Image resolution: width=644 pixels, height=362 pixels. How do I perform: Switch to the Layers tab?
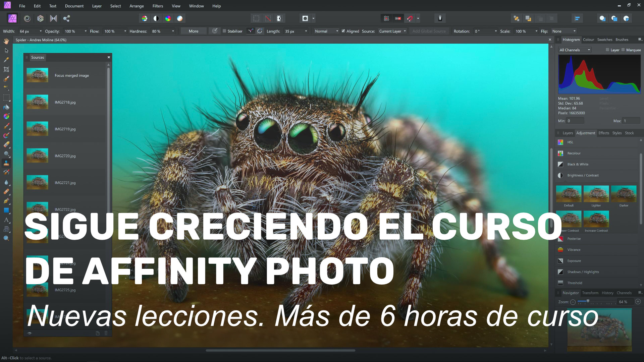pos(568,133)
